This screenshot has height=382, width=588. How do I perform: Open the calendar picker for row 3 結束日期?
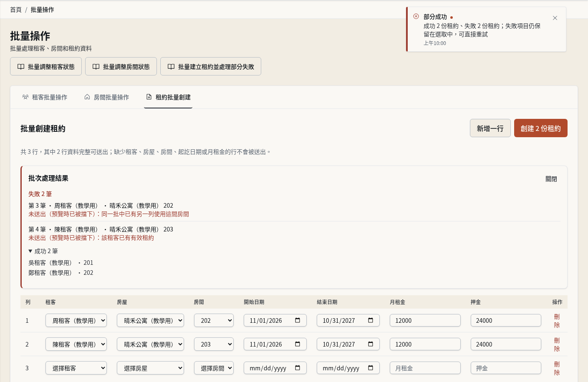click(371, 368)
